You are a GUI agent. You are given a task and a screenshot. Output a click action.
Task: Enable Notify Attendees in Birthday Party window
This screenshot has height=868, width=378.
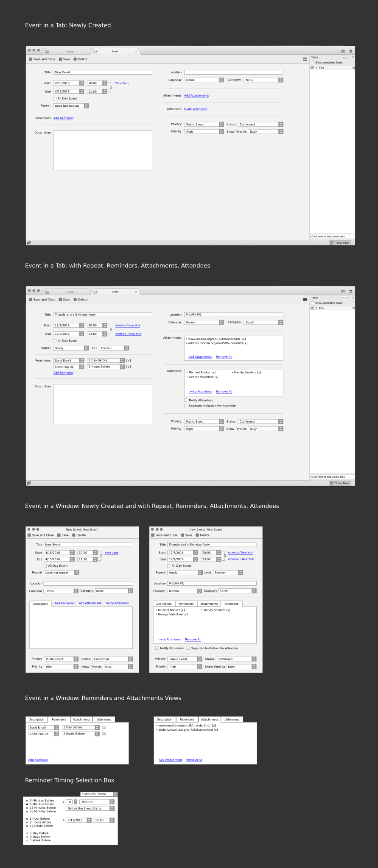tap(157, 648)
